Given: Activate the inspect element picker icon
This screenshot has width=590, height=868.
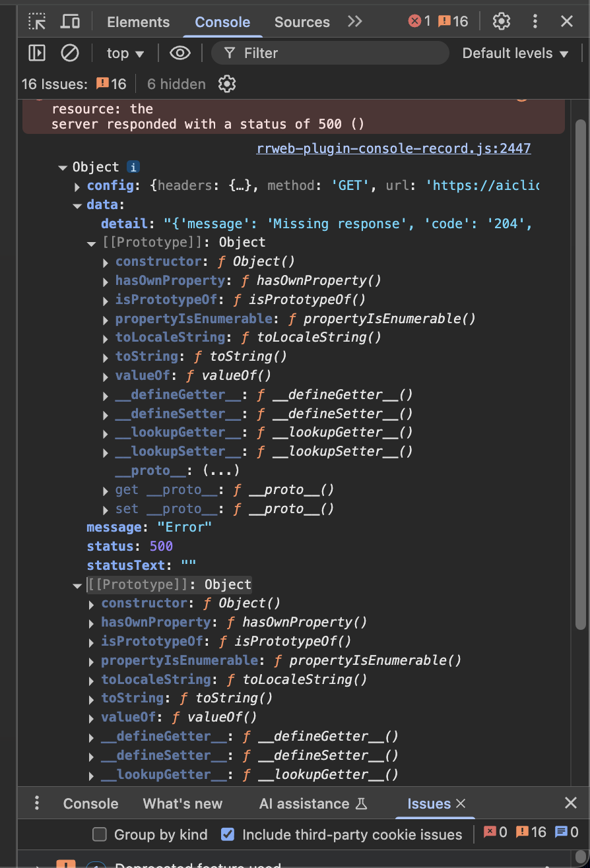Looking at the screenshot, I should coord(37,22).
